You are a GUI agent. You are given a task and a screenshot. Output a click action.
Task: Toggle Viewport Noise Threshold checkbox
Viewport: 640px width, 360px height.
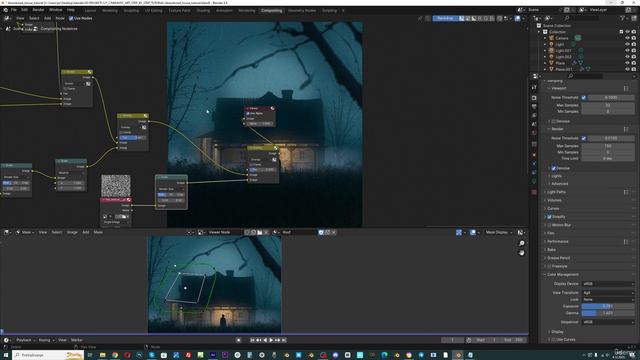click(x=583, y=98)
